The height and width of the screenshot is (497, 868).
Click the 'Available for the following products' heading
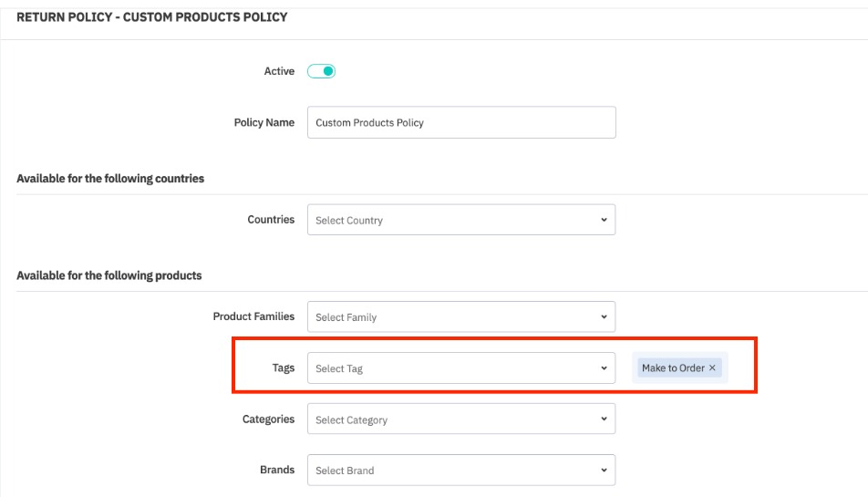tap(109, 275)
